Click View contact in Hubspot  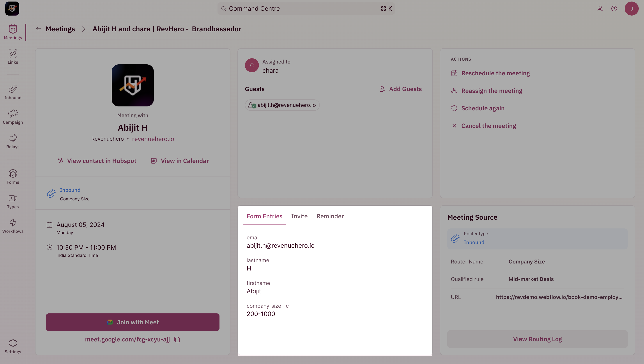[x=101, y=161]
